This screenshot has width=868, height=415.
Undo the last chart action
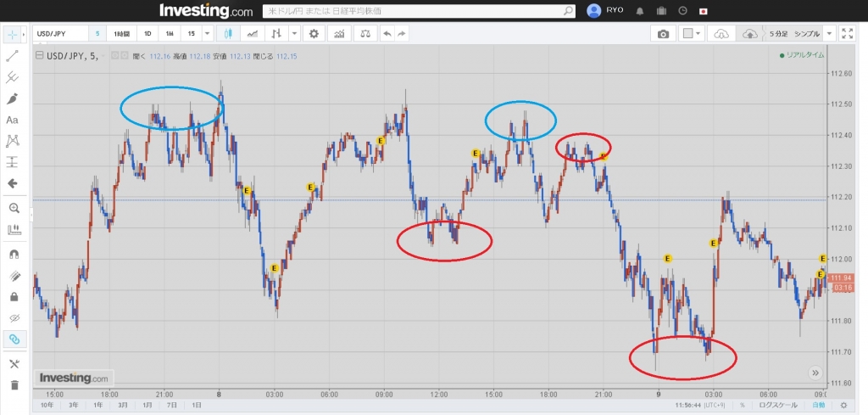(x=387, y=34)
